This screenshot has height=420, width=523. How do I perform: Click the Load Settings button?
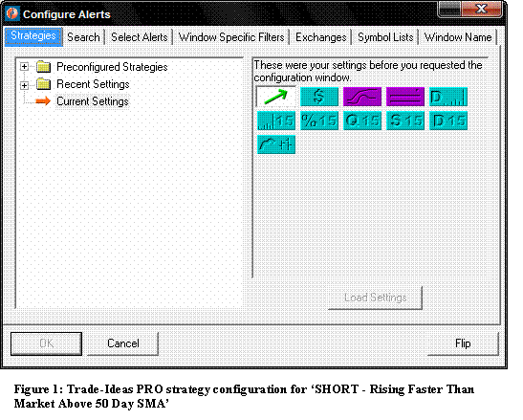(375, 298)
